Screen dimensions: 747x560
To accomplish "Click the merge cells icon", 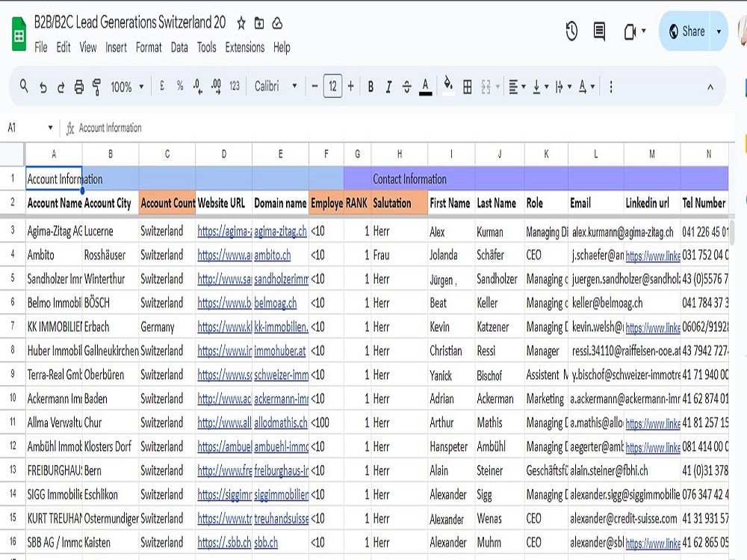I will 486,87.
